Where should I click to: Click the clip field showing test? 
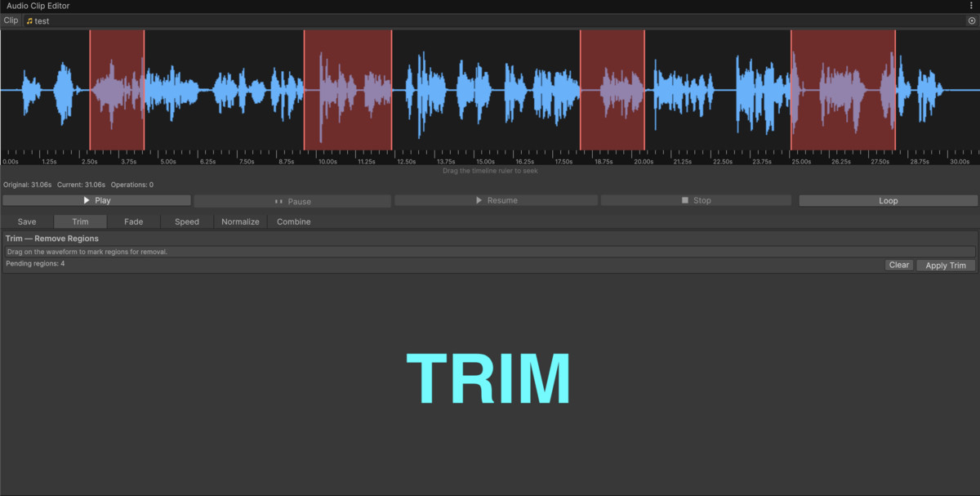click(x=500, y=20)
